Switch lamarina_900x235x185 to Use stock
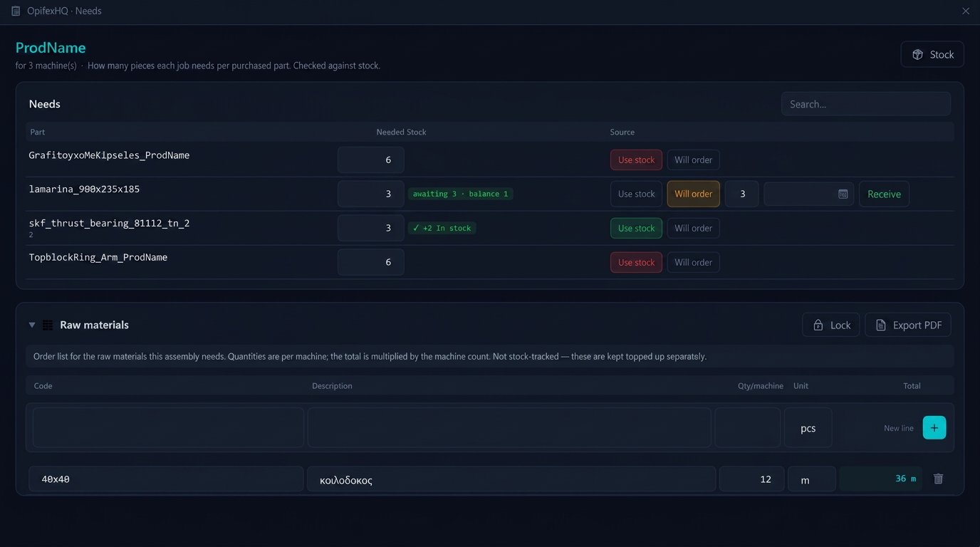980x547 pixels. click(636, 194)
